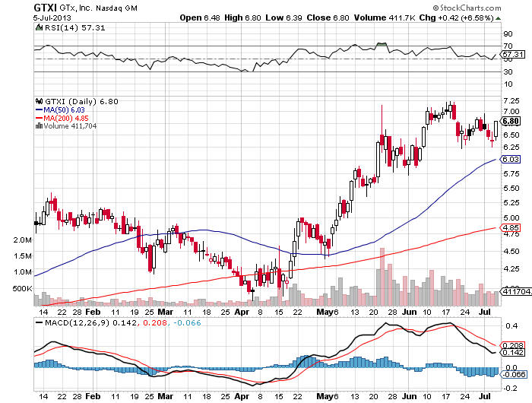This screenshot has width=532, height=403.
Task: Click the blue -0.066 histogram tag on MACD axis
Action: point(515,374)
